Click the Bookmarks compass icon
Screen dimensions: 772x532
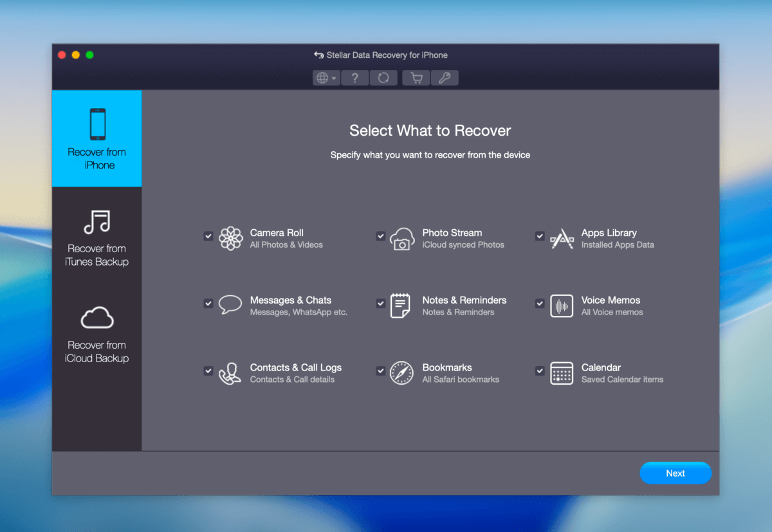(x=401, y=373)
